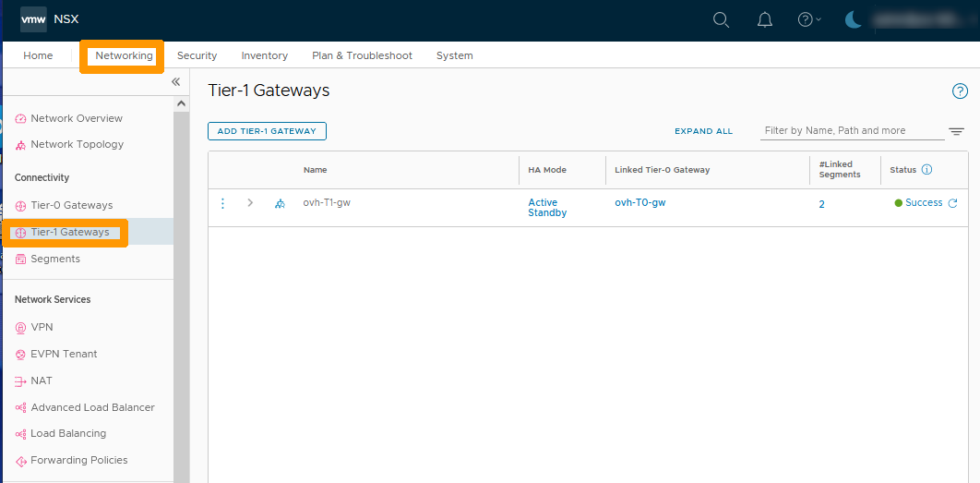Image resolution: width=980 pixels, height=483 pixels.
Task: Open the notifications bell
Action: (x=764, y=20)
